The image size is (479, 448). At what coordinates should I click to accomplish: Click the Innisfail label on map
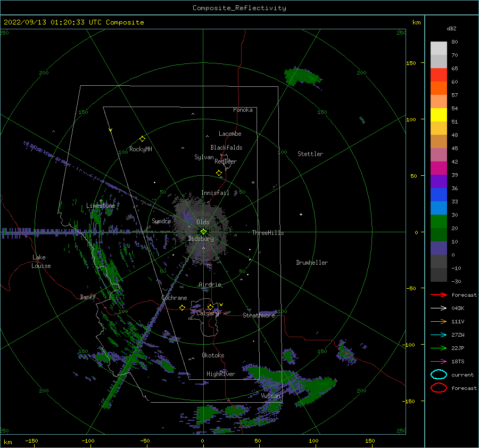(215, 193)
